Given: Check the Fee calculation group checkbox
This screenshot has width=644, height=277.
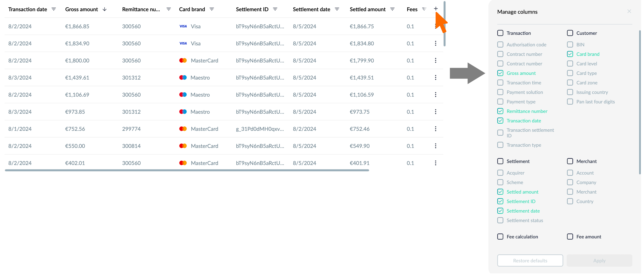Looking at the screenshot, I should (x=500, y=236).
